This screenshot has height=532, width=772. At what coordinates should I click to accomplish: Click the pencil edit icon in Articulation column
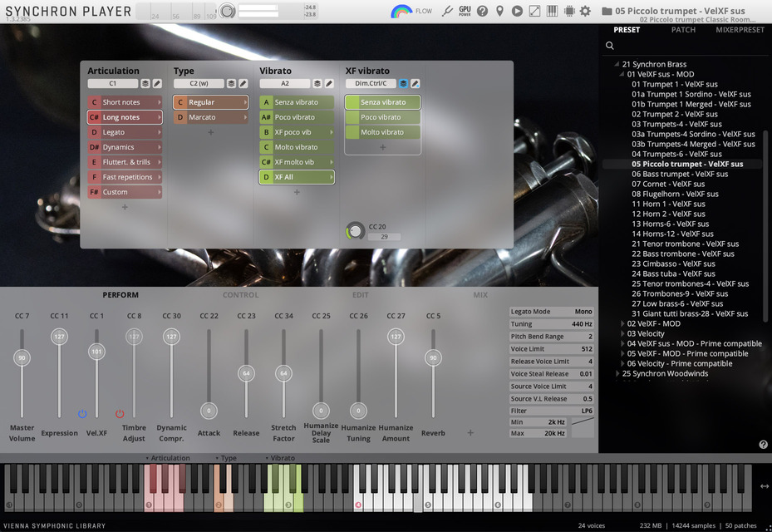157,84
